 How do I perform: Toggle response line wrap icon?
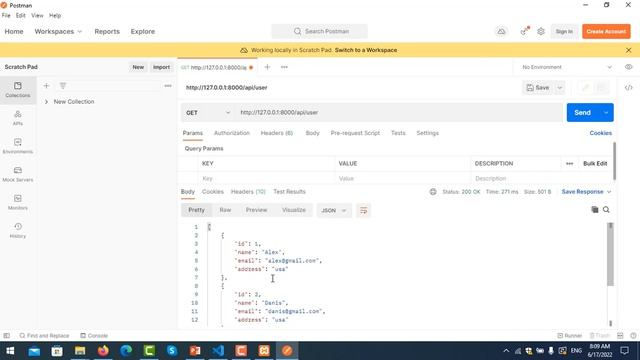363,210
